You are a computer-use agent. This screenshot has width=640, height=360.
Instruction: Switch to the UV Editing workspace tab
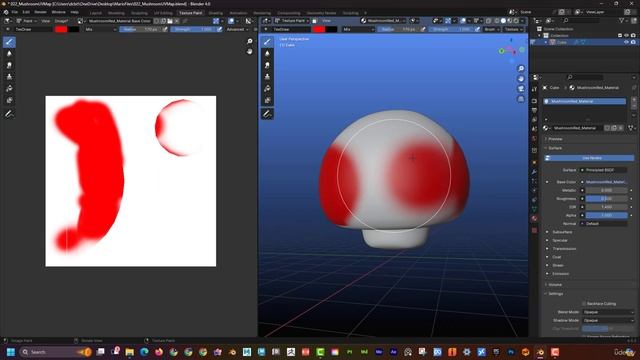(163, 13)
